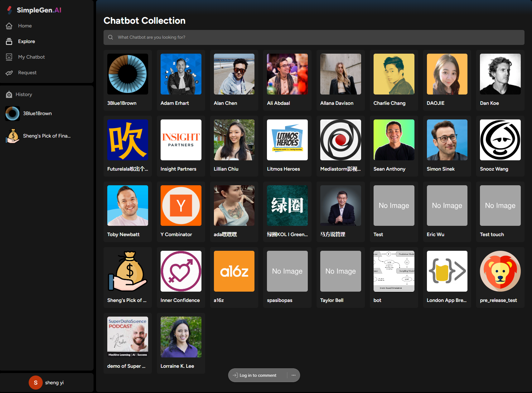532x393 pixels.
Task: Select Insight Partners logo card
Action: 181,140
